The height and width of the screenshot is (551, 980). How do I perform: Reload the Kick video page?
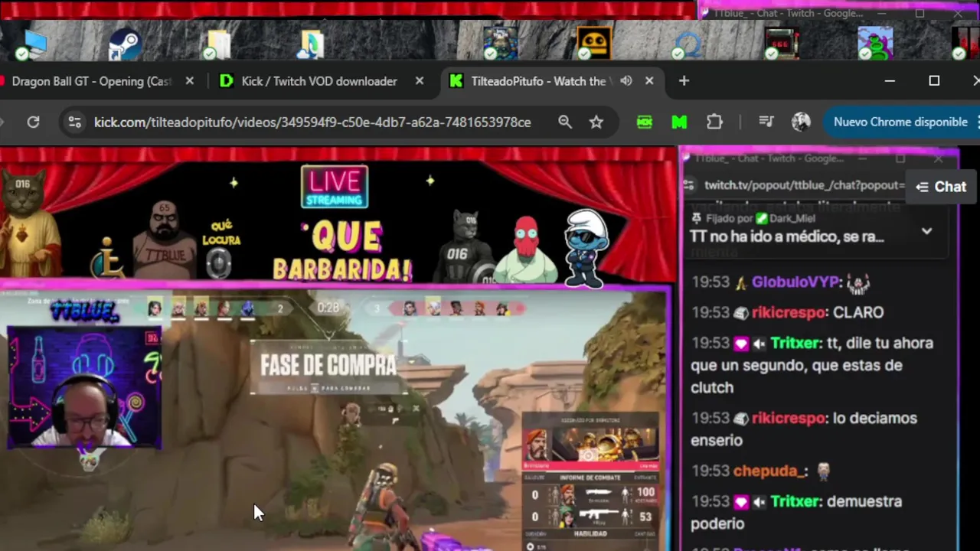click(33, 122)
